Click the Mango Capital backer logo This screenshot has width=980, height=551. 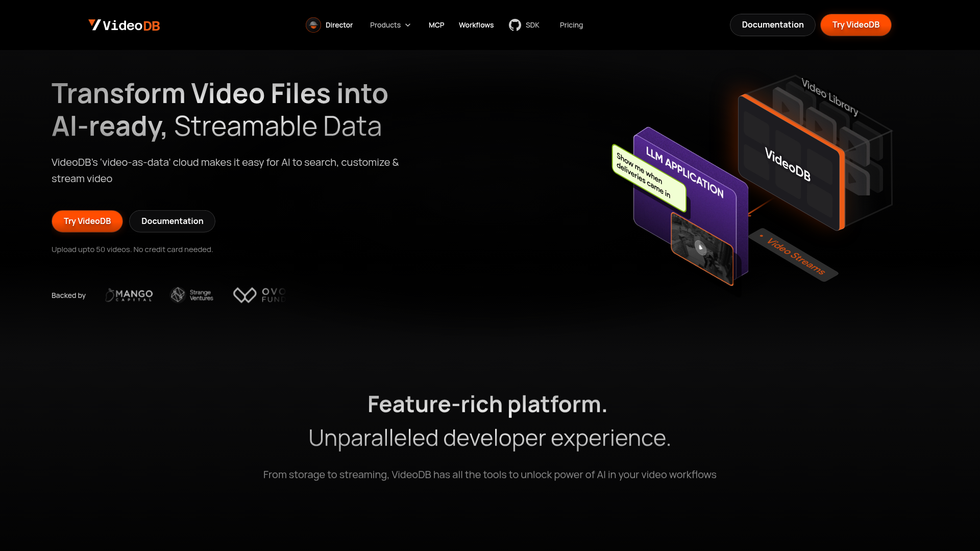click(x=129, y=295)
